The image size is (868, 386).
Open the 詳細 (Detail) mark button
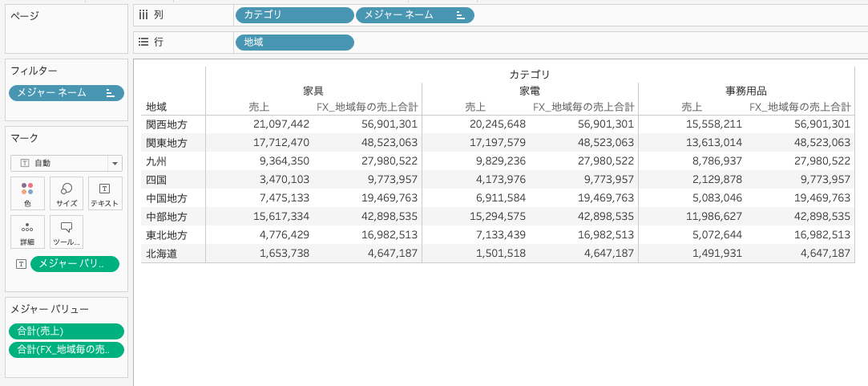coord(27,232)
